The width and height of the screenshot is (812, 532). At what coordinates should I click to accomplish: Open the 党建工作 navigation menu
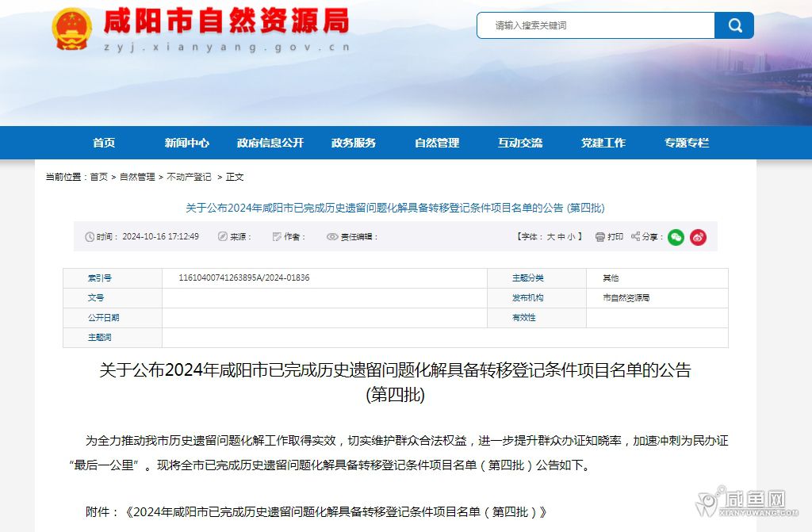coord(603,143)
